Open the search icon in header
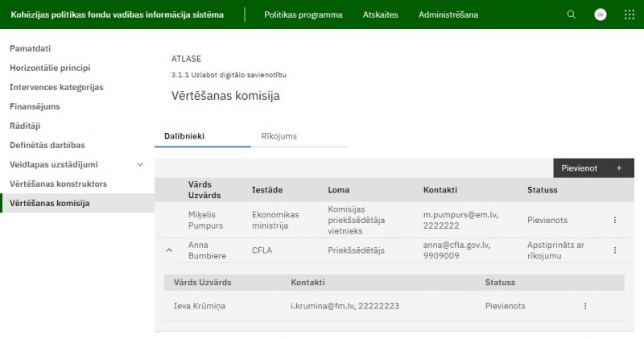The image size is (644, 339). [572, 14]
